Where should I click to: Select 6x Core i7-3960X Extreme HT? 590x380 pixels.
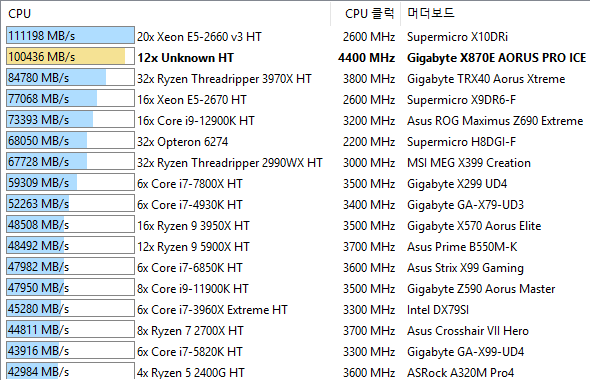[x=212, y=310]
